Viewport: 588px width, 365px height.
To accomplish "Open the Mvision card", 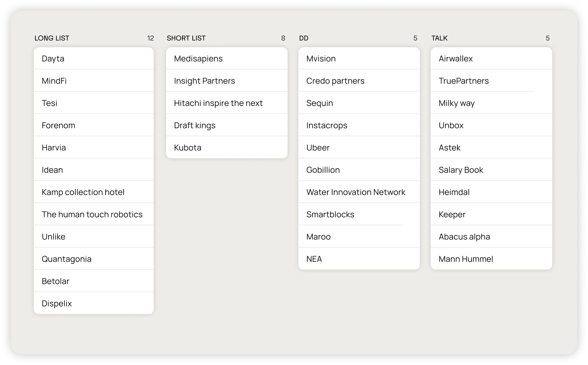I will 359,58.
